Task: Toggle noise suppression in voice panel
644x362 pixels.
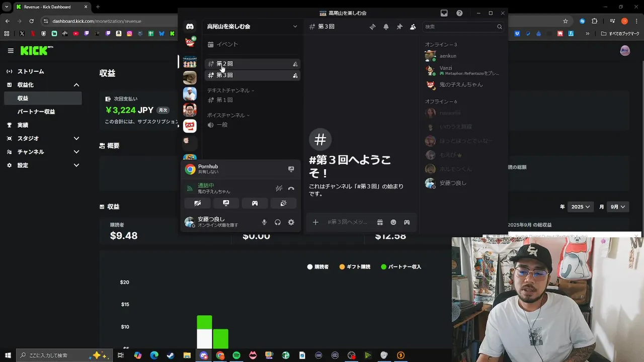Action: 279,189
